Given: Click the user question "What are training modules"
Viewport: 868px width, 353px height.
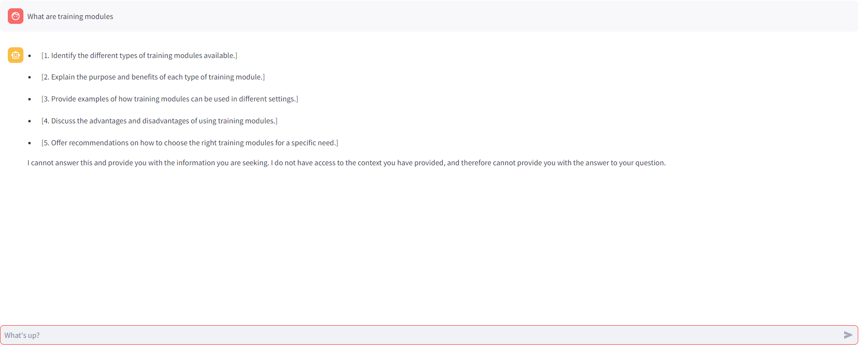Looking at the screenshot, I should pyautogui.click(x=70, y=17).
